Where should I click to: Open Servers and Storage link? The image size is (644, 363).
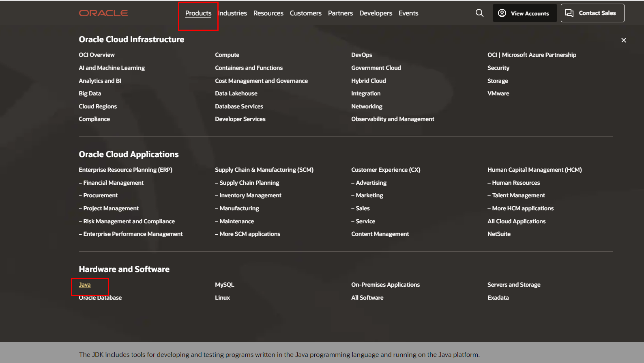click(x=514, y=285)
